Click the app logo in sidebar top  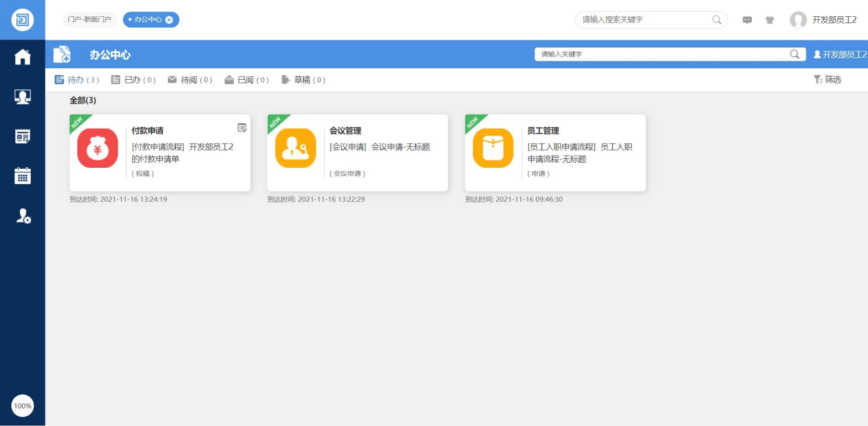[22, 20]
